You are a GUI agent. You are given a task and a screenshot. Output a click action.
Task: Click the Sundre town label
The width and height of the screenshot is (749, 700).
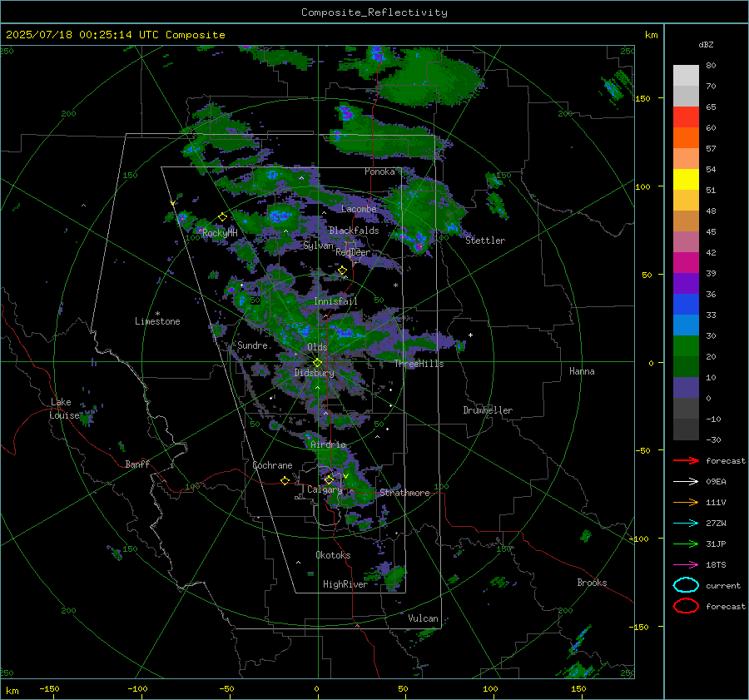tap(252, 345)
